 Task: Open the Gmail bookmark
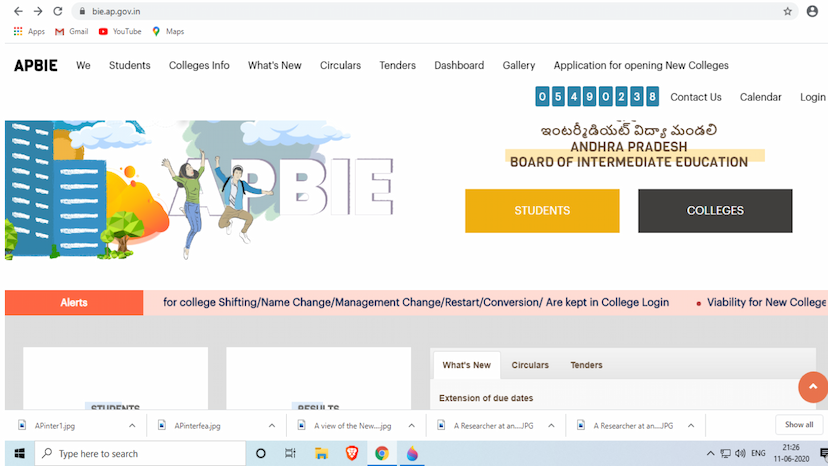(x=71, y=32)
